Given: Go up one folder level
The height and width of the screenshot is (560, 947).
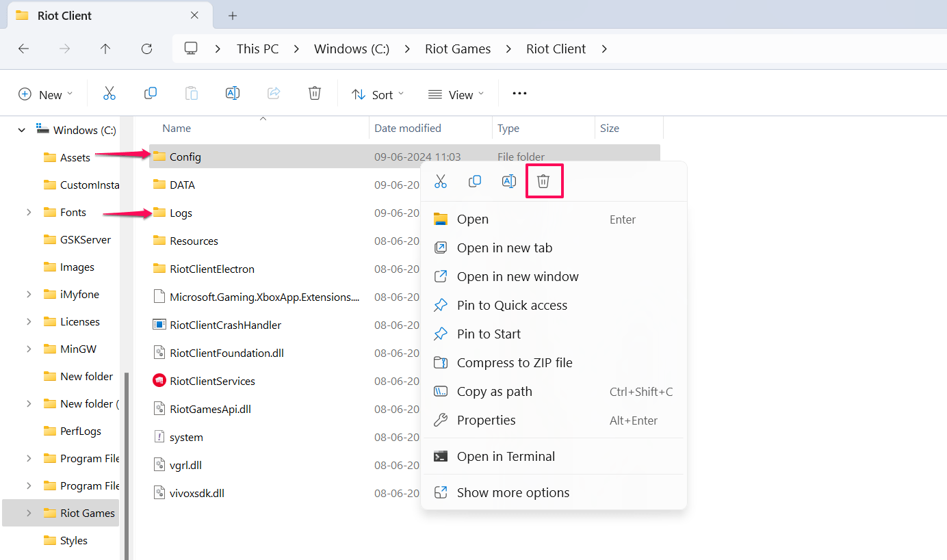Looking at the screenshot, I should (x=105, y=49).
